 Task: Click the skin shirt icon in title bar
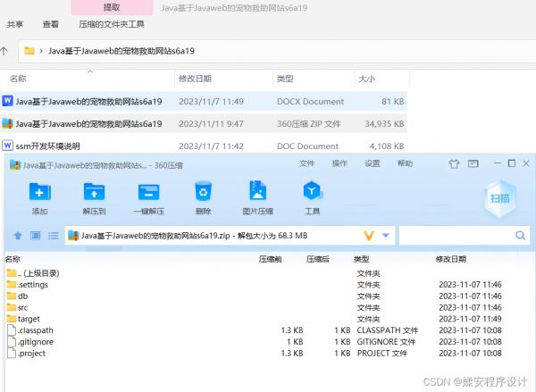click(454, 164)
